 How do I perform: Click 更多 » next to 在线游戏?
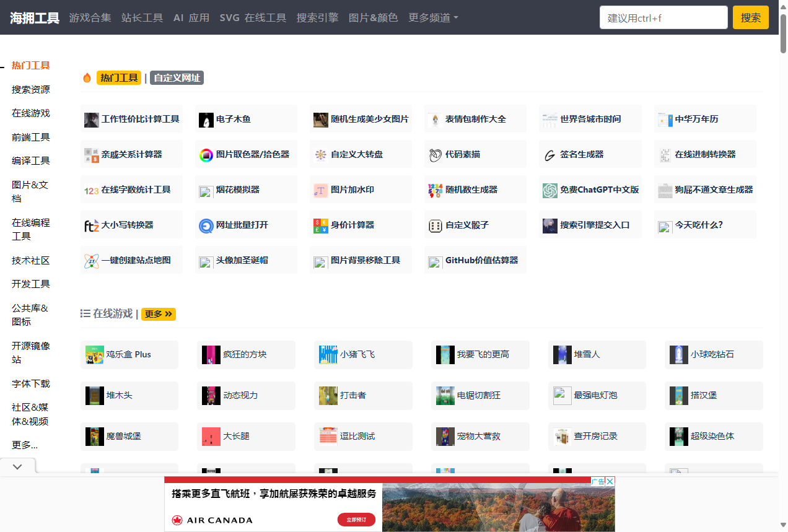158,314
